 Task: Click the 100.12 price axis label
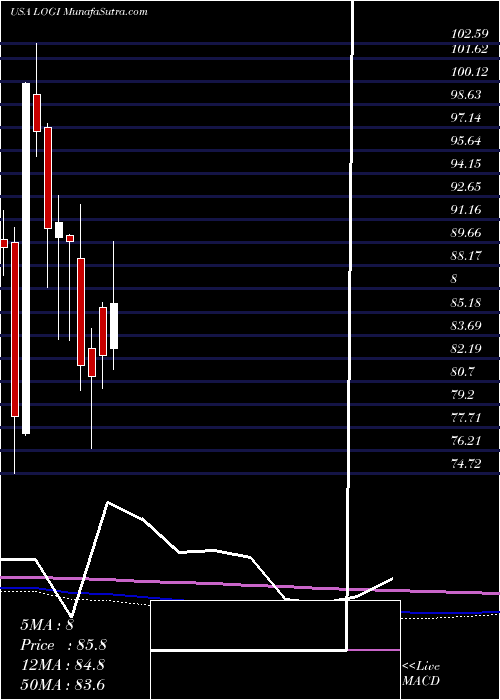469,72
